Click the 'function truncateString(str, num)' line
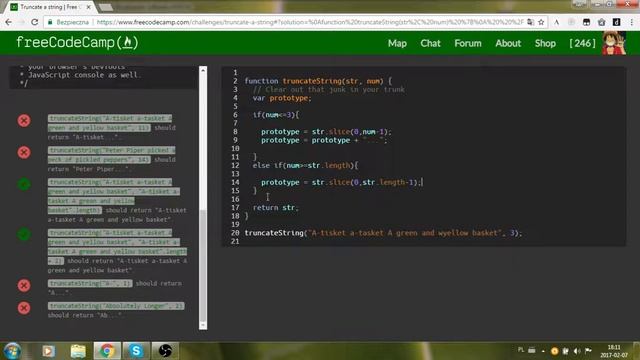Screen dimensions: 640x360 [318, 81]
